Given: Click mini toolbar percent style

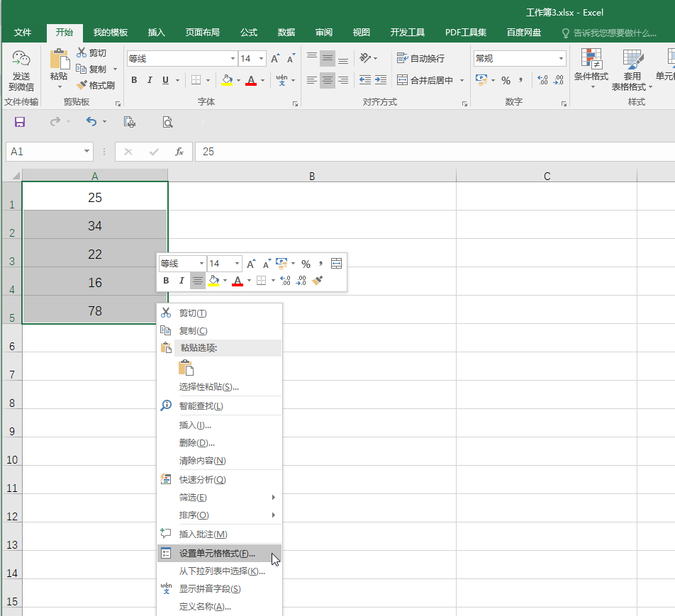Looking at the screenshot, I should pos(306,264).
